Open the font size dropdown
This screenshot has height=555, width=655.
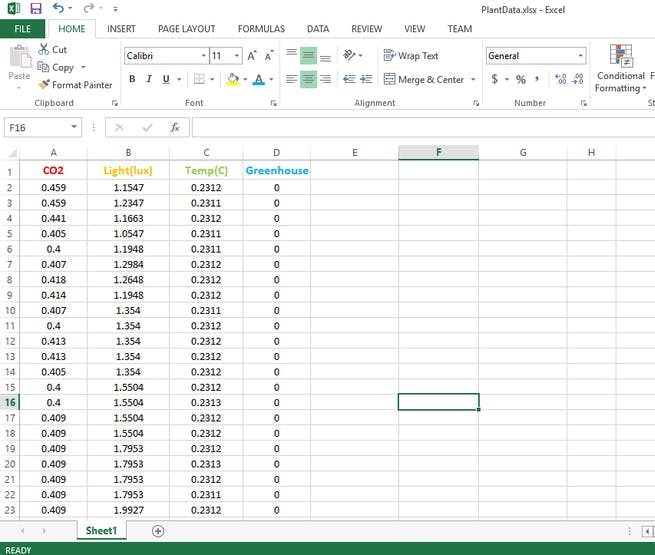pyautogui.click(x=236, y=56)
